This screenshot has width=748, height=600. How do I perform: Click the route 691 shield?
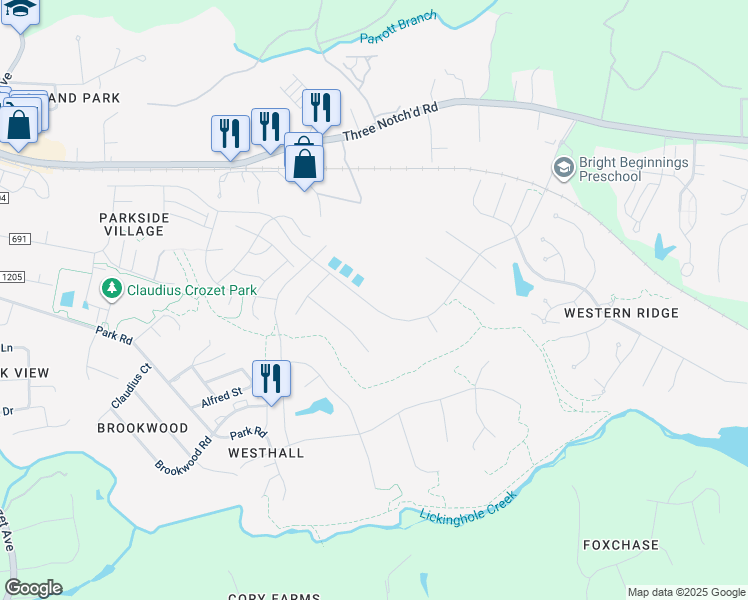coord(20,239)
